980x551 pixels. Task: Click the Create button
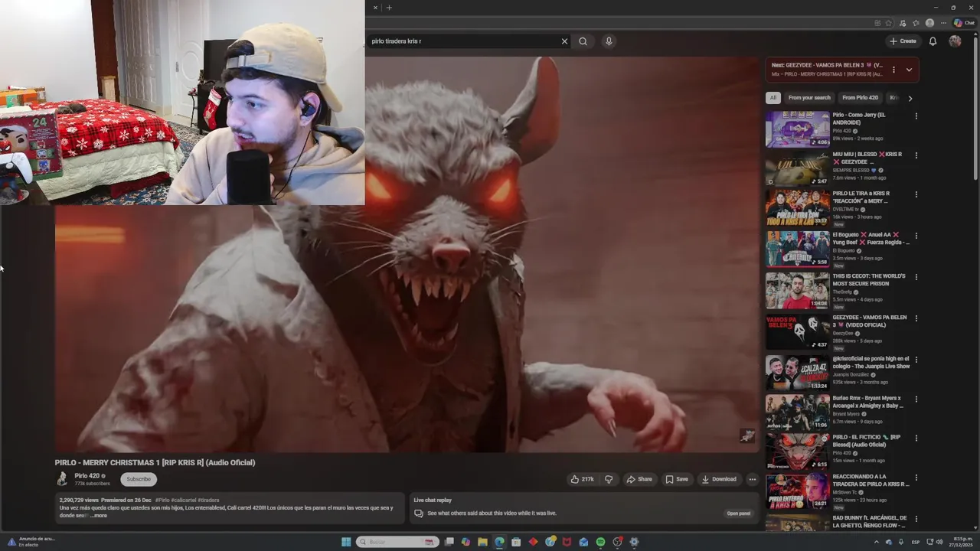click(x=903, y=41)
